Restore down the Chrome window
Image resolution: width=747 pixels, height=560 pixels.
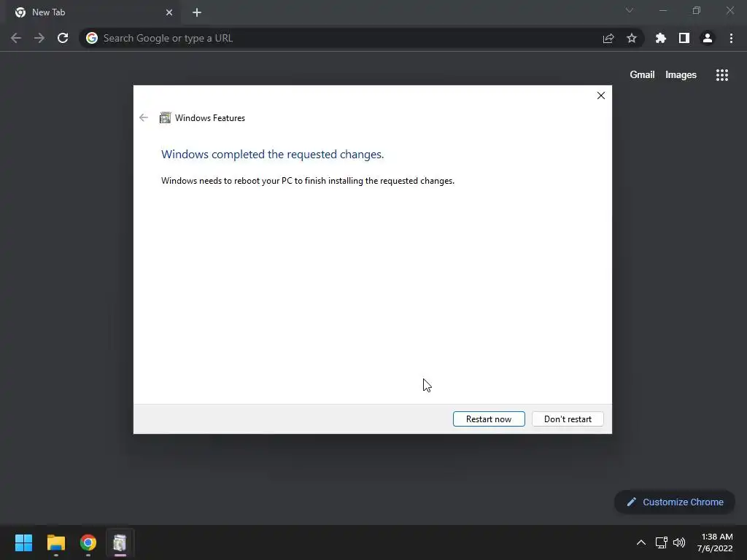coord(697,10)
